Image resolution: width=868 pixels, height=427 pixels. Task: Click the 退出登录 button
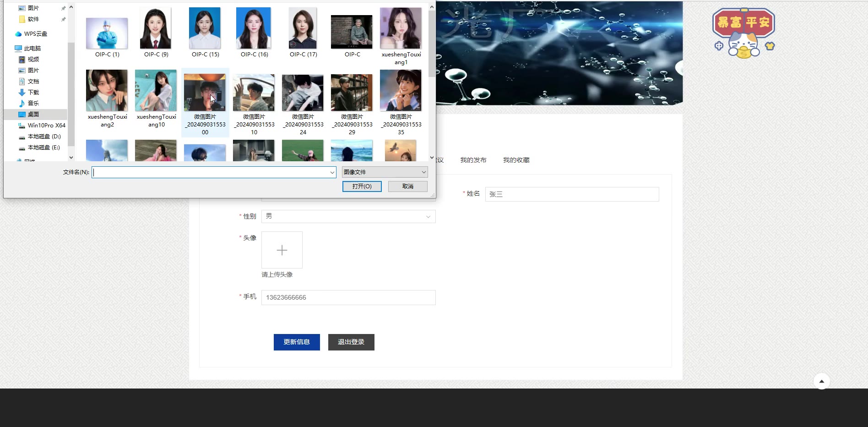351,342
